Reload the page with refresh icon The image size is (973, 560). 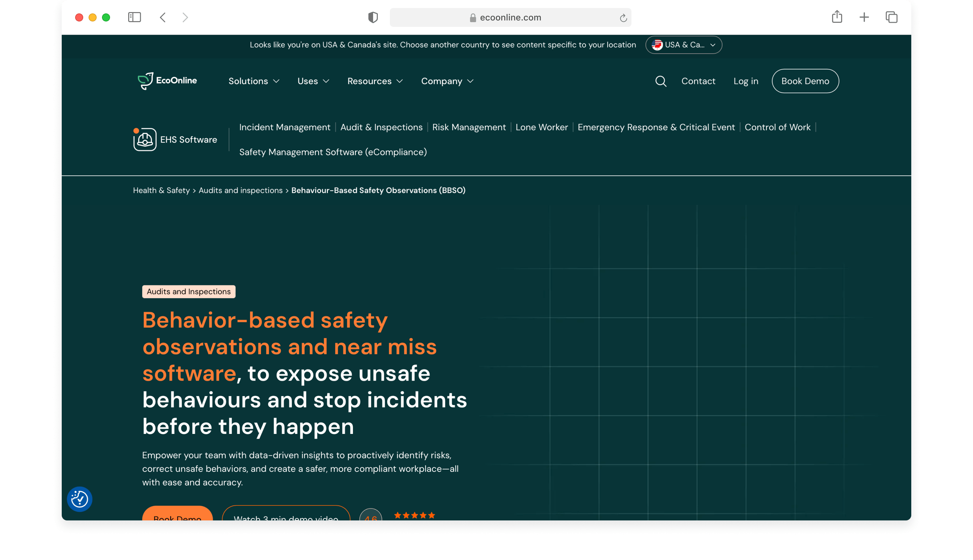[623, 18]
